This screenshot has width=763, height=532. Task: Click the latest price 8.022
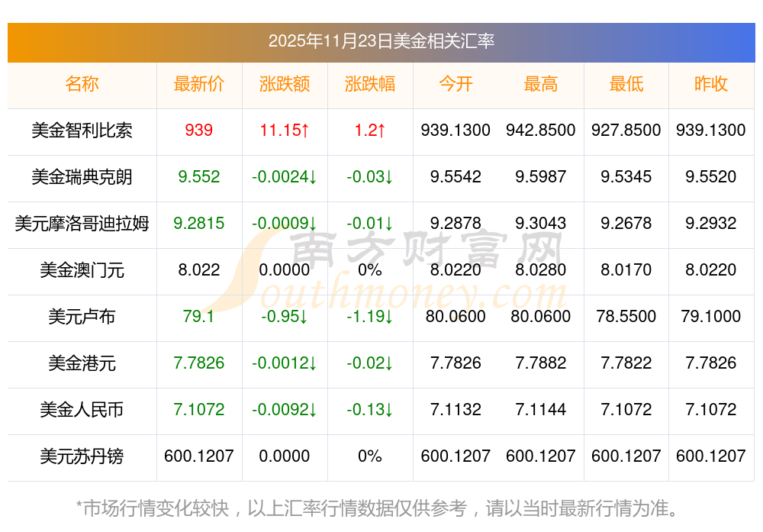pyautogui.click(x=199, y=269)
